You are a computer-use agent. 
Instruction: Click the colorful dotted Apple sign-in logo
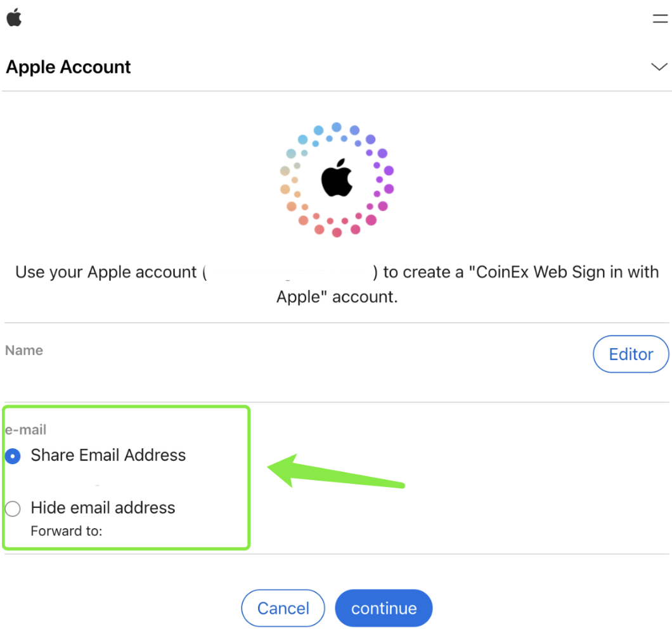tap(337, 179)
